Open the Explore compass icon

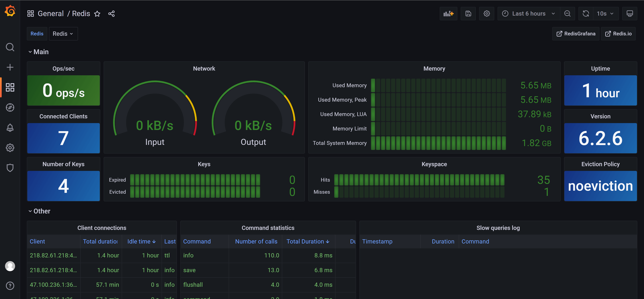(x=10, y=107)
